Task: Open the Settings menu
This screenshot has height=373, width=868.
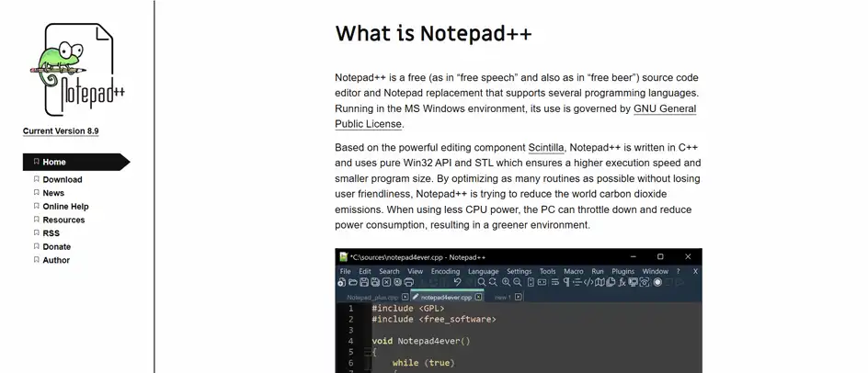Action: (x=520, y=271)
